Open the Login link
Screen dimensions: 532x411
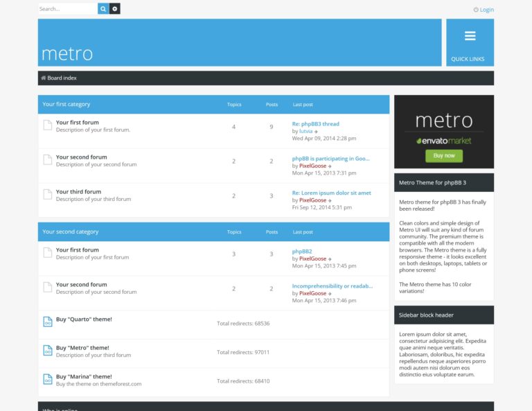coord(486,10)
